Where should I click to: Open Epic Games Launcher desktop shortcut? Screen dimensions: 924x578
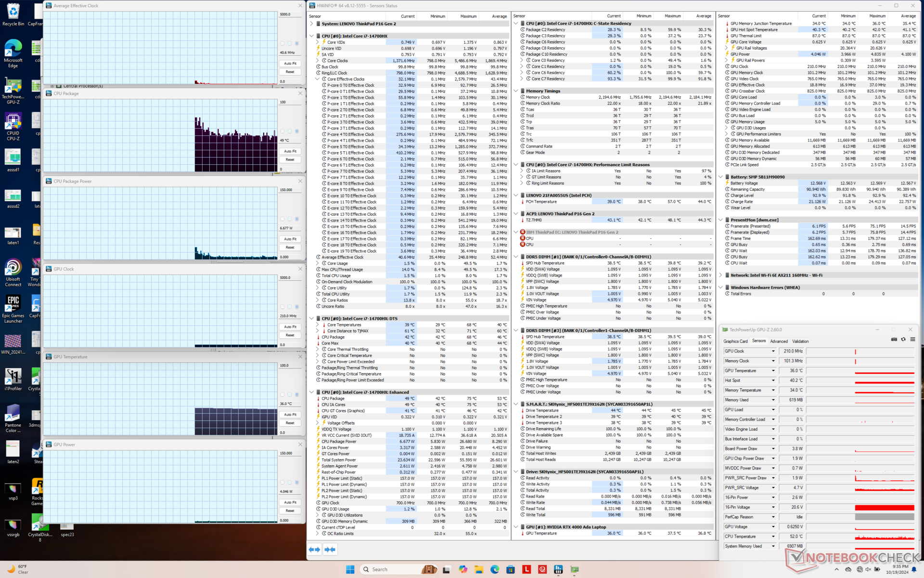(x=13, y=309)
